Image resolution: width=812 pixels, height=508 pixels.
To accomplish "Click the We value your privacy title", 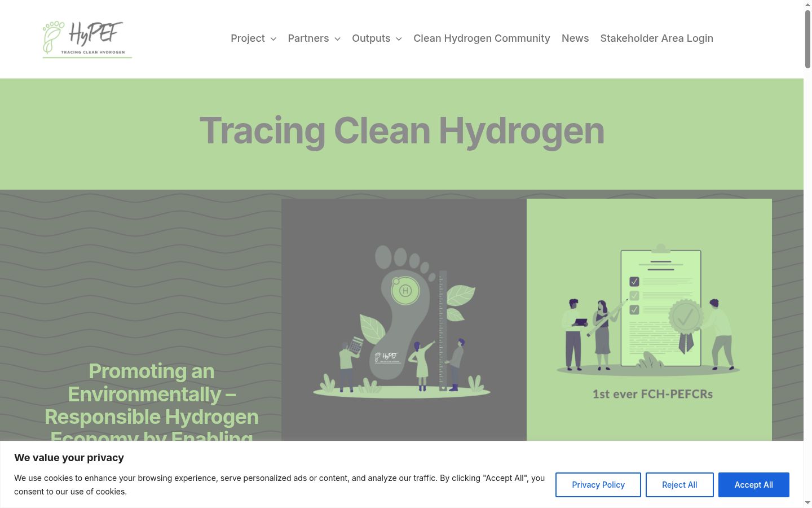I will click(x=69, y=458).
